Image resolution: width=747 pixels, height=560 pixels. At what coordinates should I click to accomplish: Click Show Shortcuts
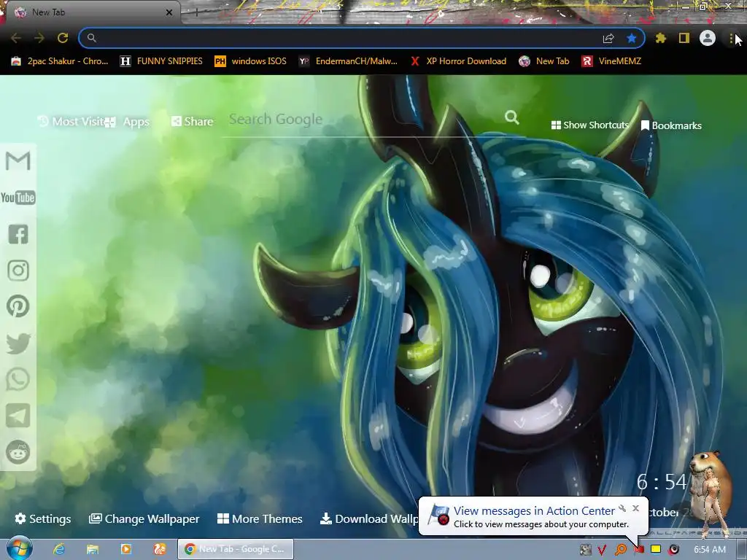[x=589, y=125]
